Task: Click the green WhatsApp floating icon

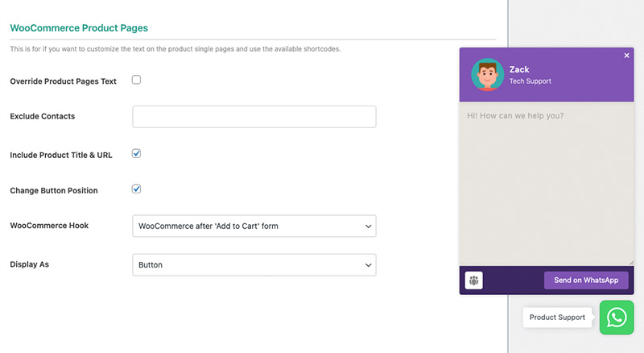Action: (617, 317)
